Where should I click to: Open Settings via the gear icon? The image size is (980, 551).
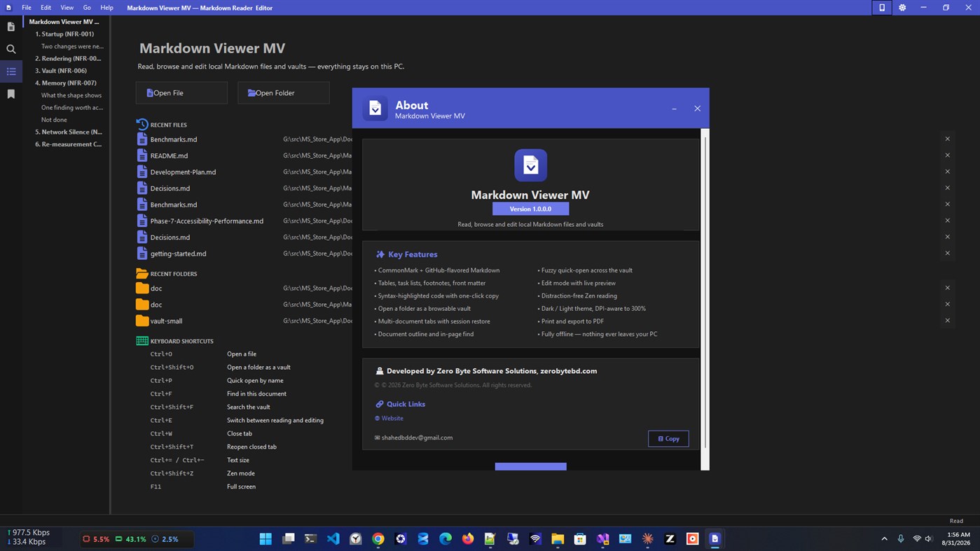pyautogui.click(x=902, y=8)
